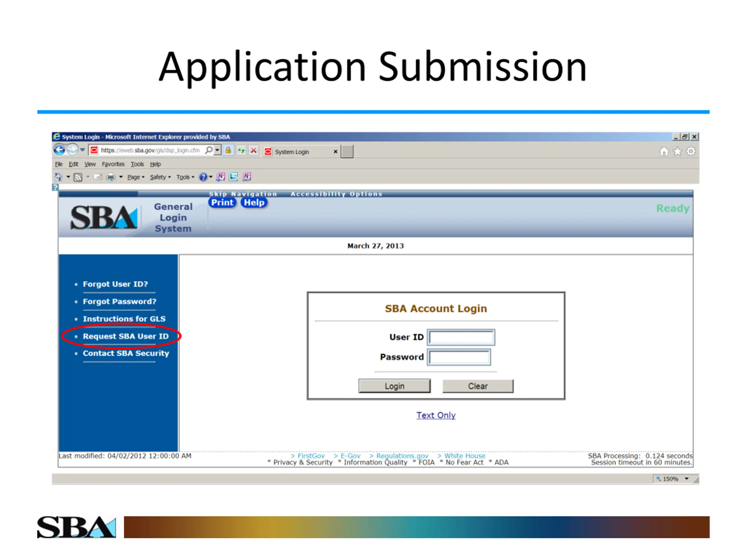Click the blue Help question mark icon
Screen dimensions: 747x560
coord(203,177)
